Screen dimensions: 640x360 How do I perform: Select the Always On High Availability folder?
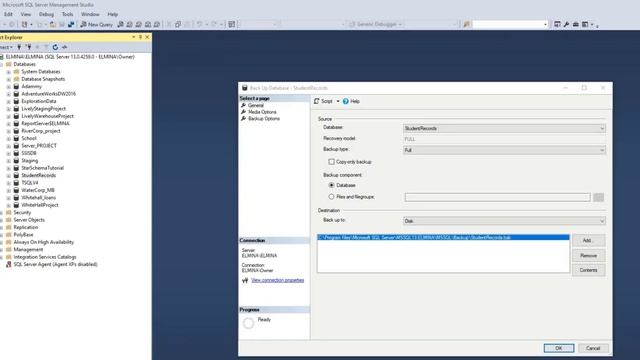pos(44,242)
